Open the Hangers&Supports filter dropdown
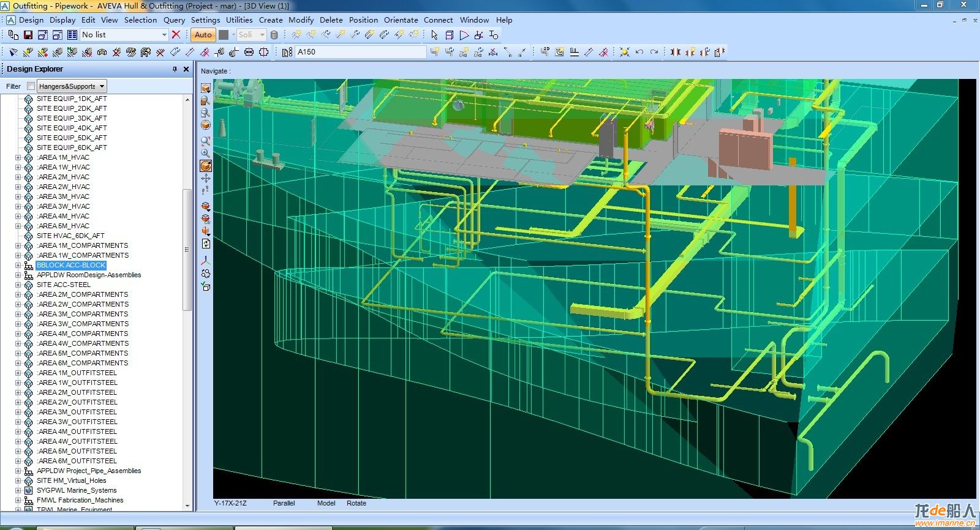 coord(102,86)
